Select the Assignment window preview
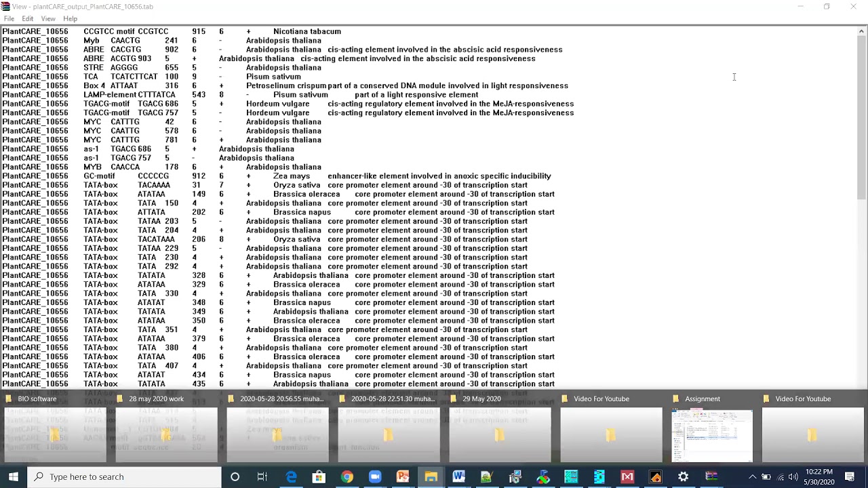The width and height of the screenshot is (868, 488). (712, 435)
